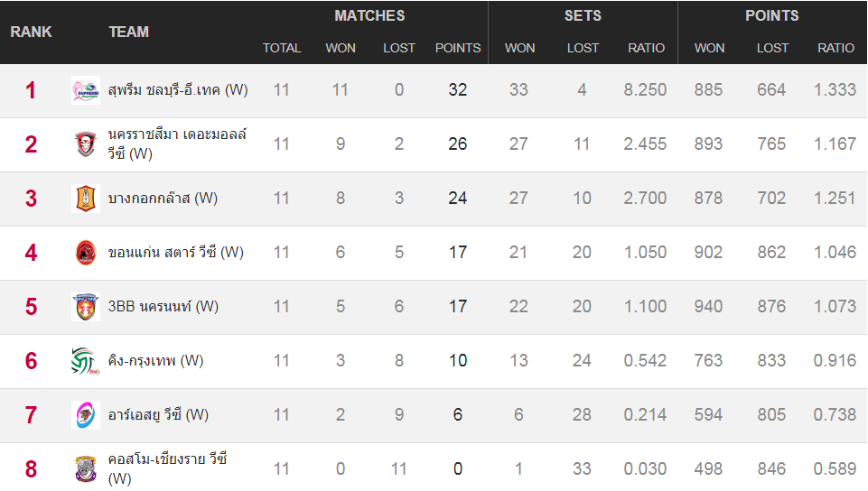This screenshot has width=868, height=491.
Task: Open the คิง-กรุงเทพ (W) team link
Action: [155, 361]
